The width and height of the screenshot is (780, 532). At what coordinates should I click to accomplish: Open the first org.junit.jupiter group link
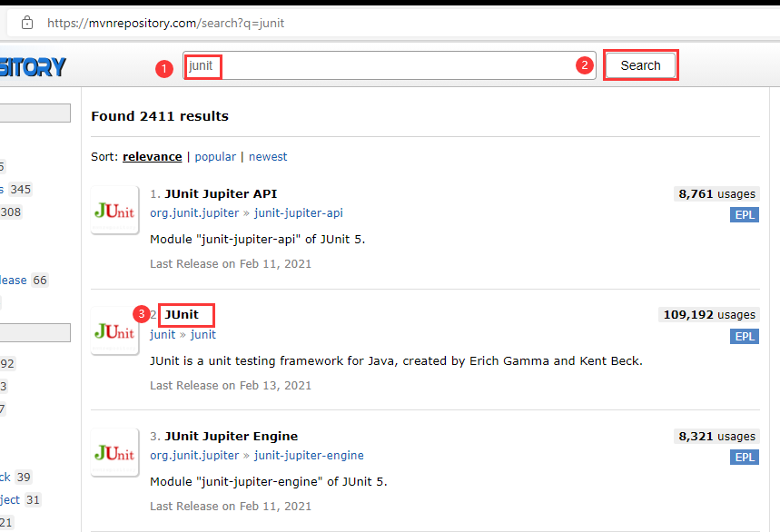coord(194,212)
